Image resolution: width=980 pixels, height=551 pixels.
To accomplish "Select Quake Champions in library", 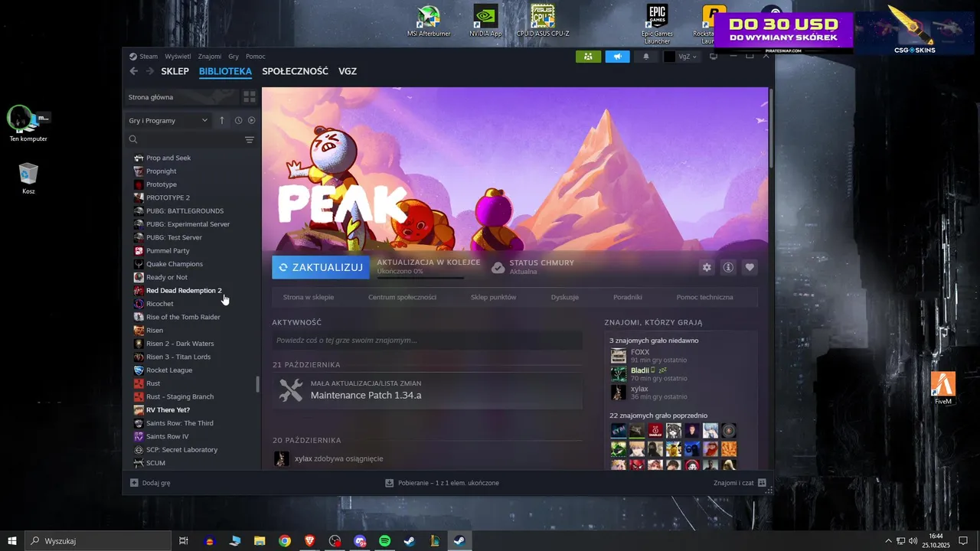I will (175, 264).
